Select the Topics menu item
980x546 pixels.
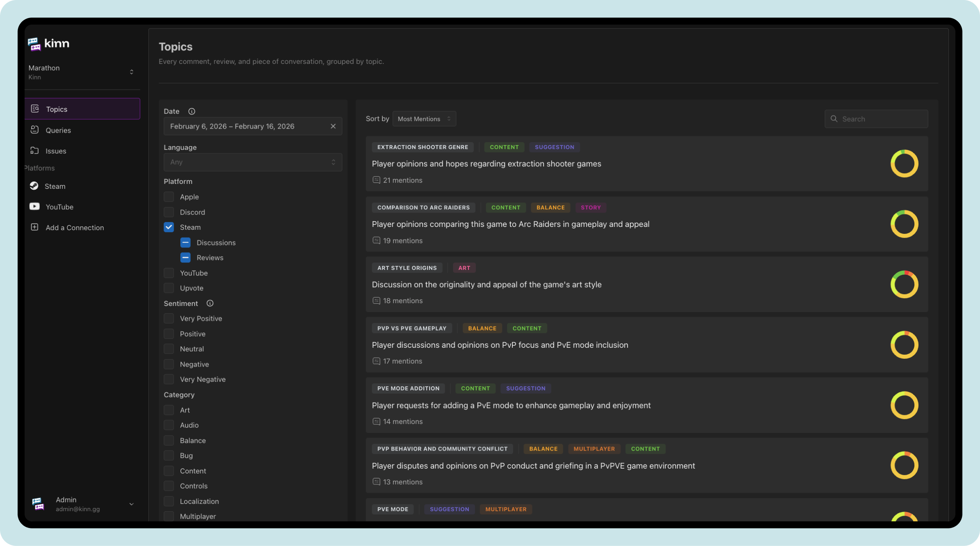(x=57, y=109)
